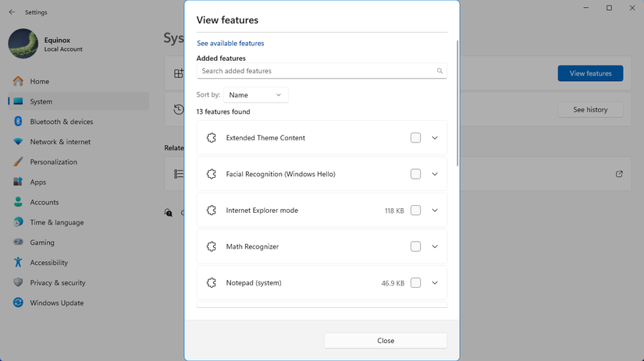Click the history clock icon in Settings window

[179, 109]
